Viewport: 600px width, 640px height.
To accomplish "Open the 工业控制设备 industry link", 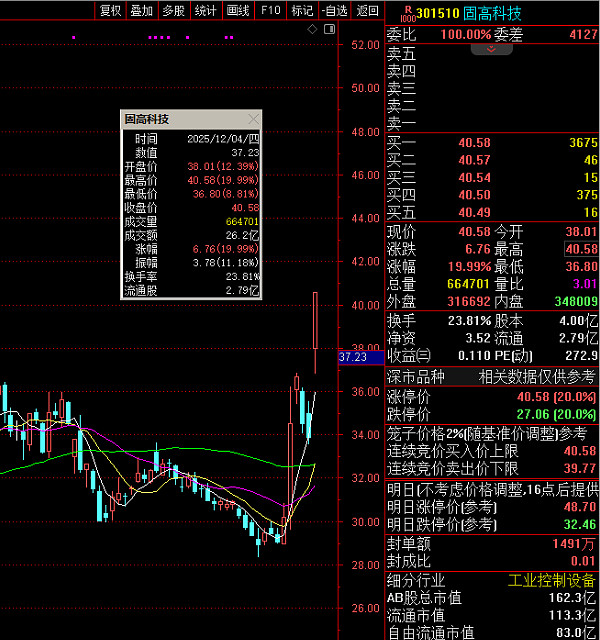I will pyautogui.click(x=552, y=580).
